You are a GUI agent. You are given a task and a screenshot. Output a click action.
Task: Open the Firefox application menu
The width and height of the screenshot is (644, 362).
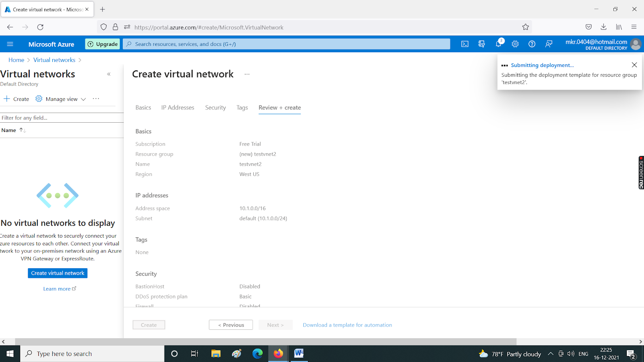(634, 27)
